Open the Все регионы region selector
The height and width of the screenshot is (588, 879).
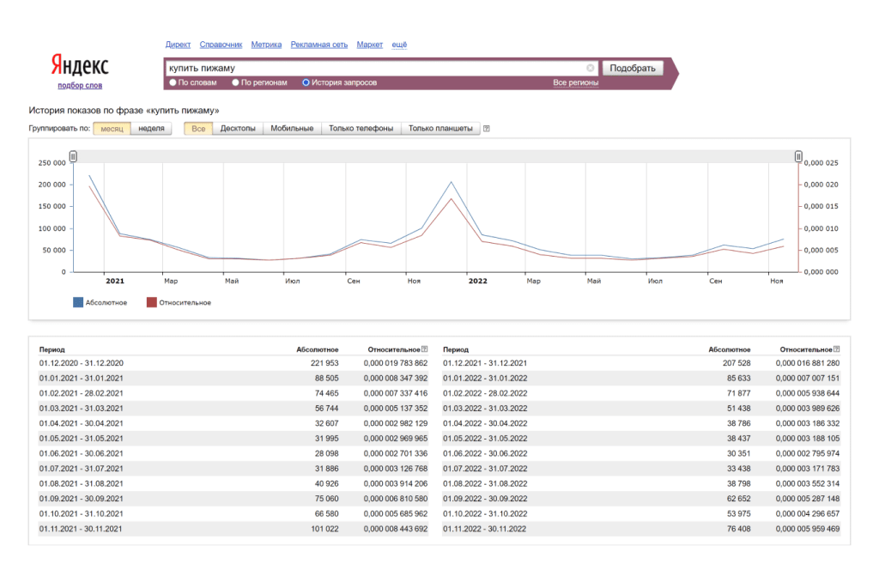click(575, 83)
